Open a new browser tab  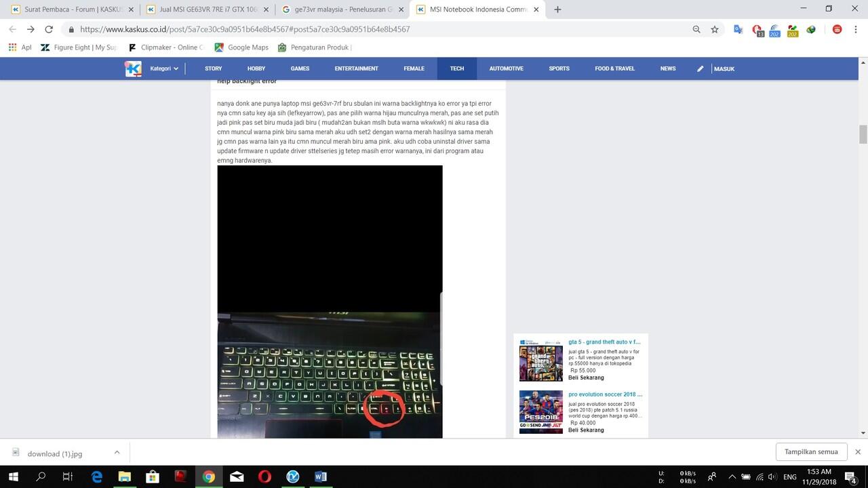[557, 9]
